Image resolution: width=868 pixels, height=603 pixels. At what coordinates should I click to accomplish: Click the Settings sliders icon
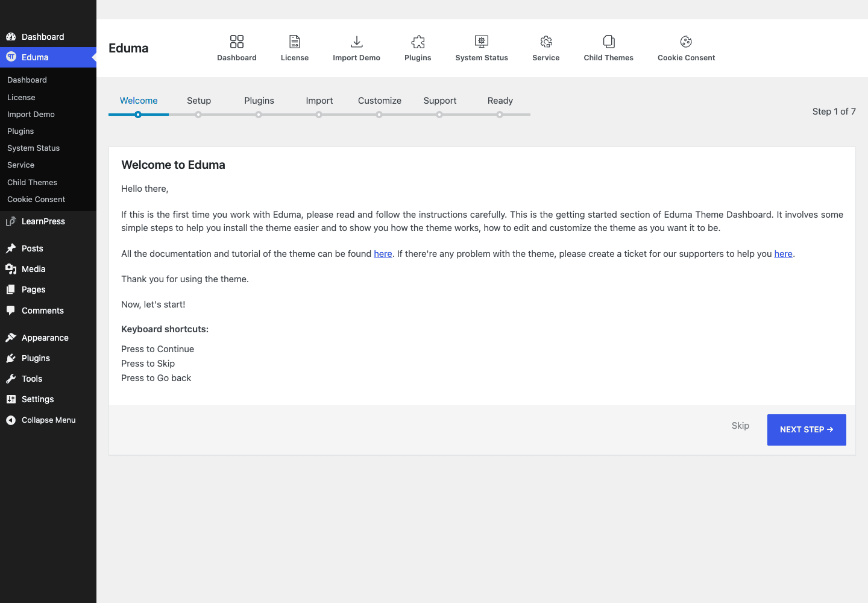click(x=11, y=399)
